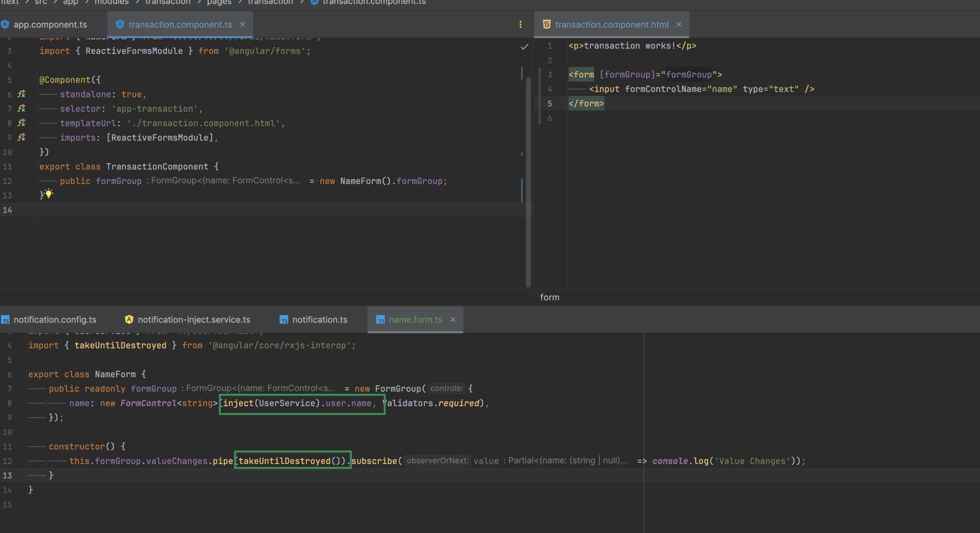Click the vertical scrollbar of the top-left editor
This screenshot has height=533, width=980.
click(x=528, y=182)
